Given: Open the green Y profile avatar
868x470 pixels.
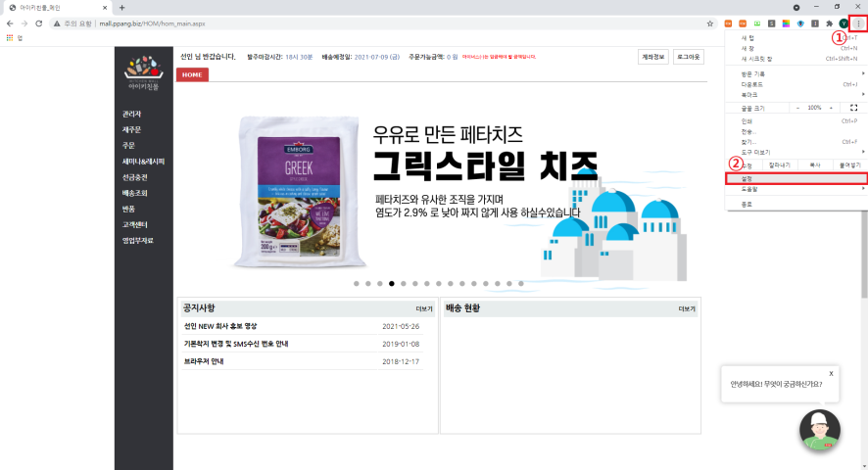Looking at the screenshot, I should pyautogui.click(x=844, y=23).
